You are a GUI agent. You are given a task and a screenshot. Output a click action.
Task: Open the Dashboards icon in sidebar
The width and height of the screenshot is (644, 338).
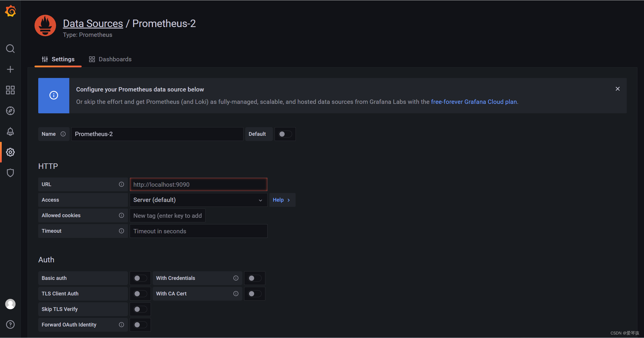pyautogui.click(x=10, y=90)
